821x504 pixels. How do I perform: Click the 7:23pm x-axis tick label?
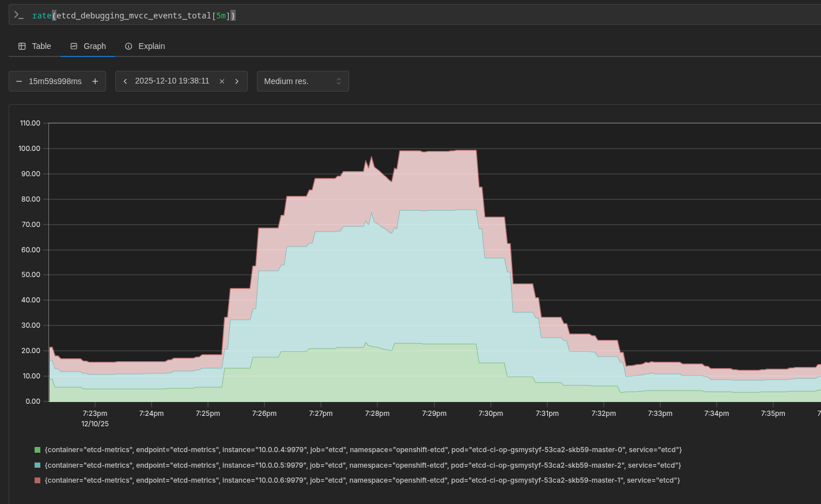(95, 414)
